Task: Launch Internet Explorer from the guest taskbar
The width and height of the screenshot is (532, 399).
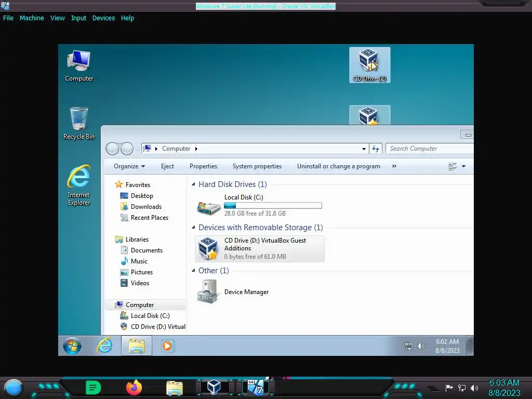Action: coord(104,345)
